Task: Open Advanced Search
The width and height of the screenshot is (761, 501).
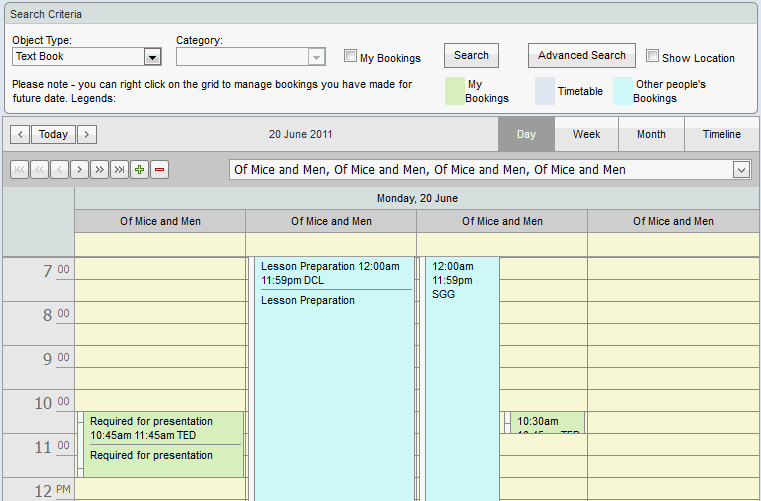Action: [x=582, y=56]
